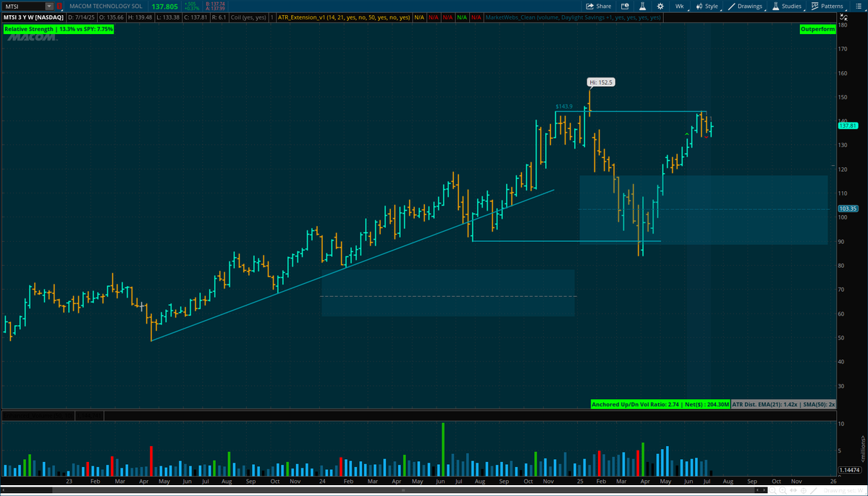Select the ATR_Extension_v1 study label
This screenshot has width=868, height=496.
pos(342,17)
